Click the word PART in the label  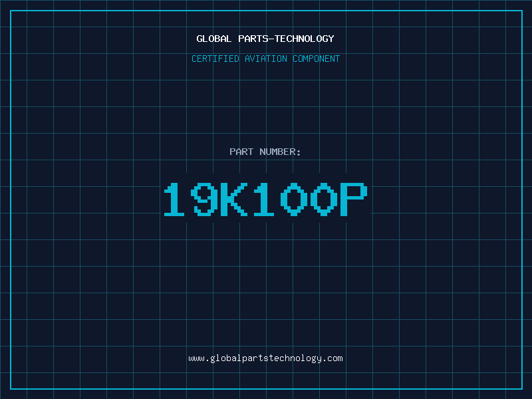coord(241,152)
